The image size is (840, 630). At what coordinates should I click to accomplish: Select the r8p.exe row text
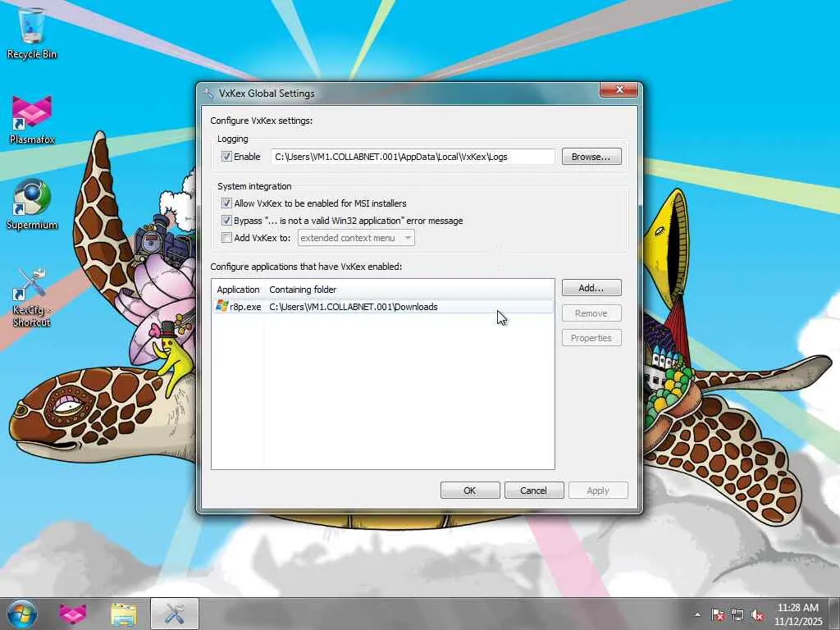pos(245,307)
